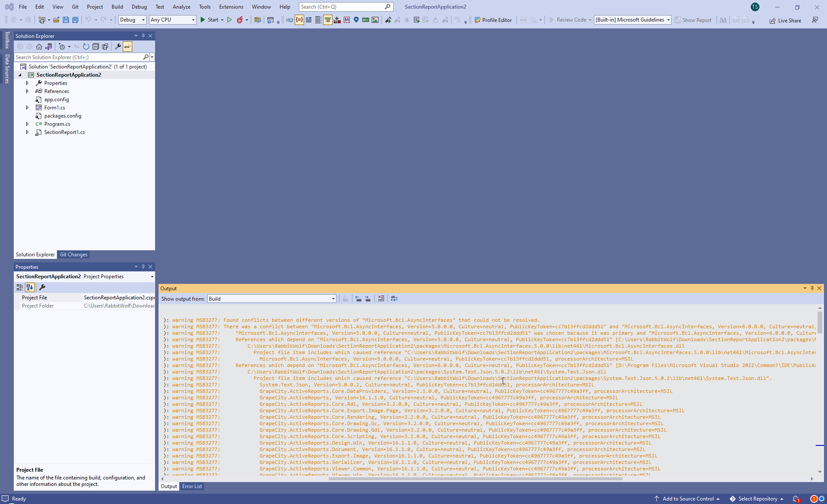Select app.config in Solution Explorer
The height and width of the screenshot is (504, 827).
click(x=56, y=100)
